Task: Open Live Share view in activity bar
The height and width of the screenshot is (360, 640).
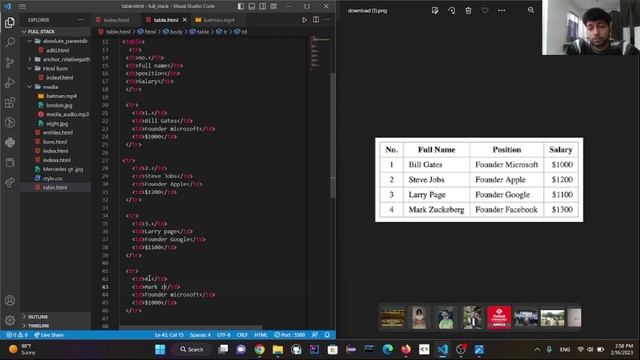Action: (10, 182)
